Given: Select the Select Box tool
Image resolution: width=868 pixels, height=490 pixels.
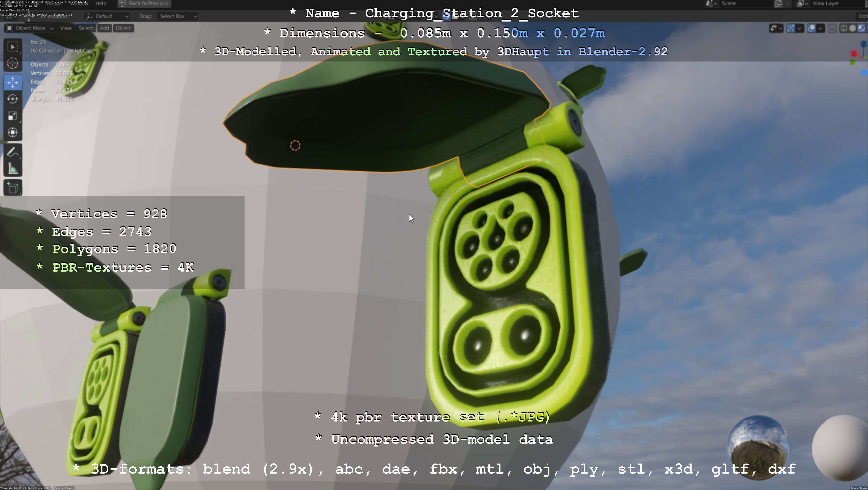Looking at the screenshot, I should point(13,47).
